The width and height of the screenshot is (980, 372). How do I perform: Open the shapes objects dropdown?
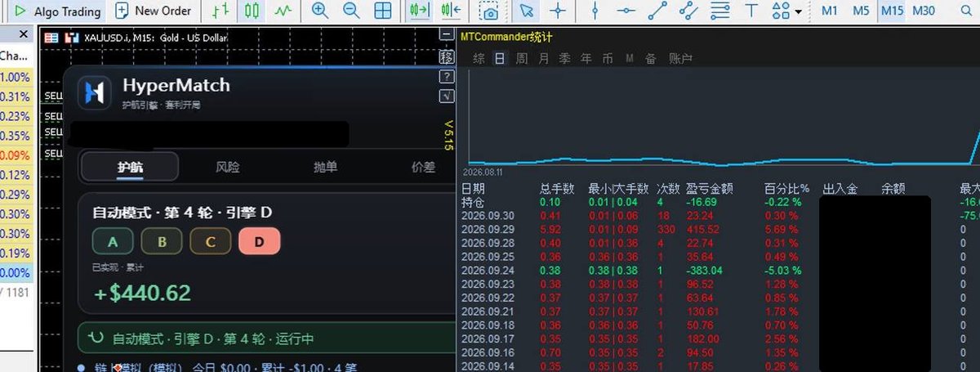point(785,11)
